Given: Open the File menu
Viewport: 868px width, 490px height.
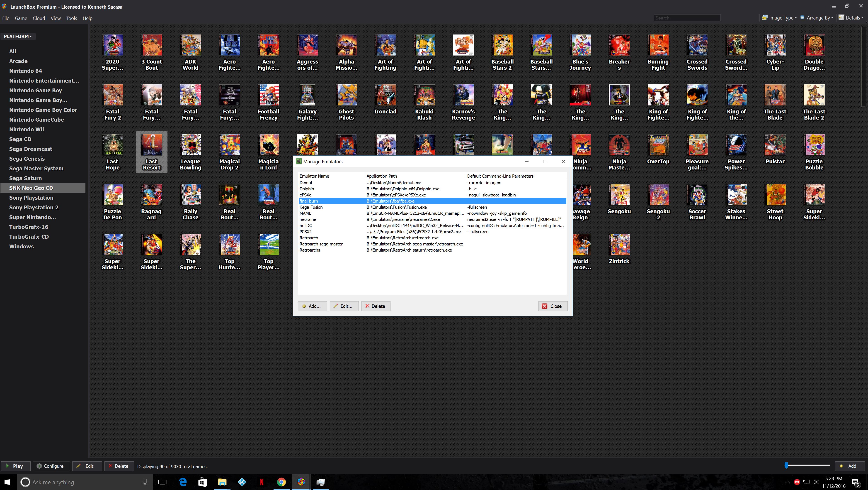Looking at the screenshot, I should pos(6,18).
